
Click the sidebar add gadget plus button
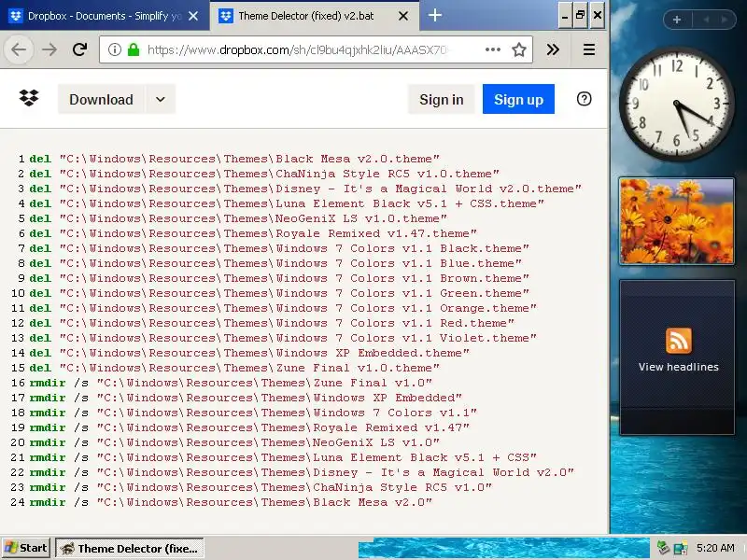click(677, 20)
